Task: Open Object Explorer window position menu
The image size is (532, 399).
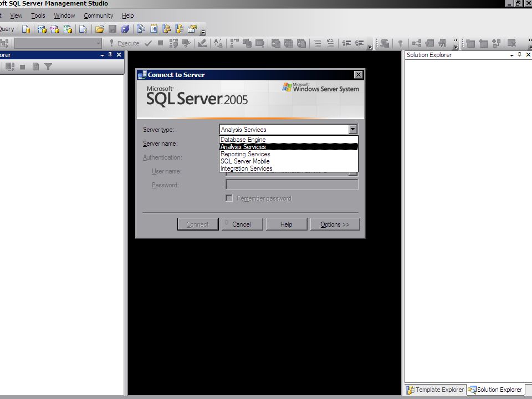Action: click(102, 55)
